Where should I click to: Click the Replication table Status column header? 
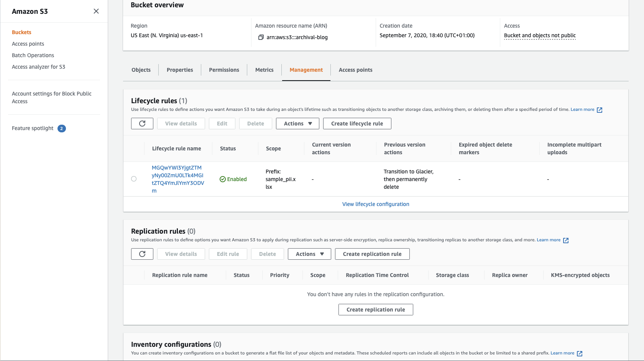coord(242,275)
